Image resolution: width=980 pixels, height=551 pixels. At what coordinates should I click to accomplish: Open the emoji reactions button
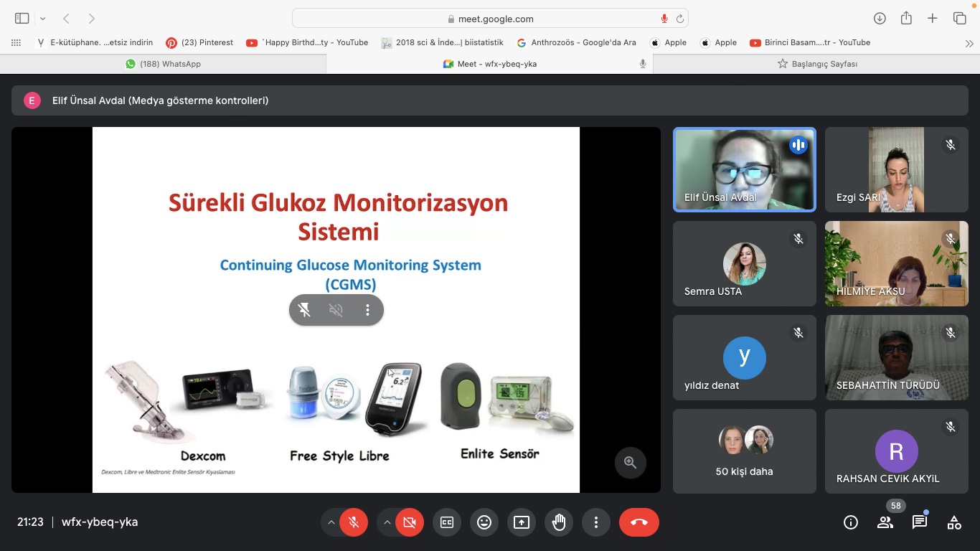[484, 522]
